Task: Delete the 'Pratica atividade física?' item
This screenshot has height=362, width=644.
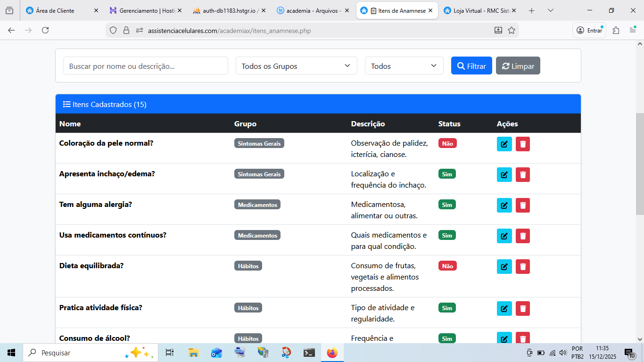Action: coord(522,309)
